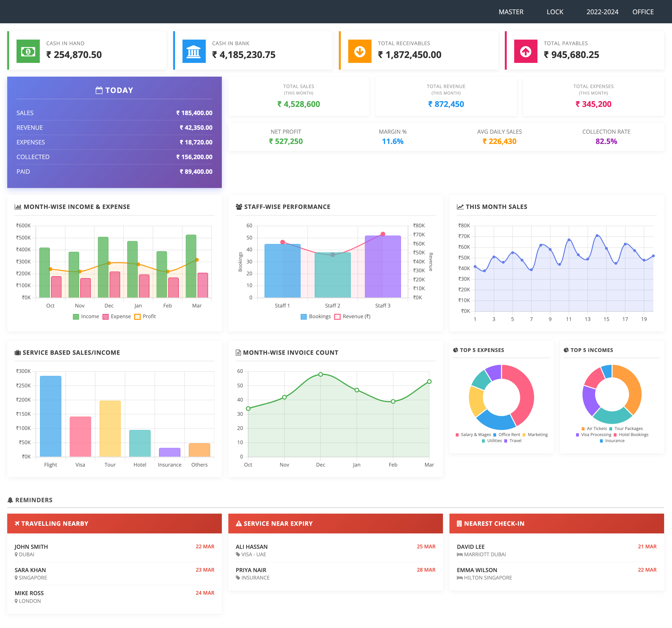Click the Dec point on invoice count chart
The image size is (672, 628).
[321, 375]
